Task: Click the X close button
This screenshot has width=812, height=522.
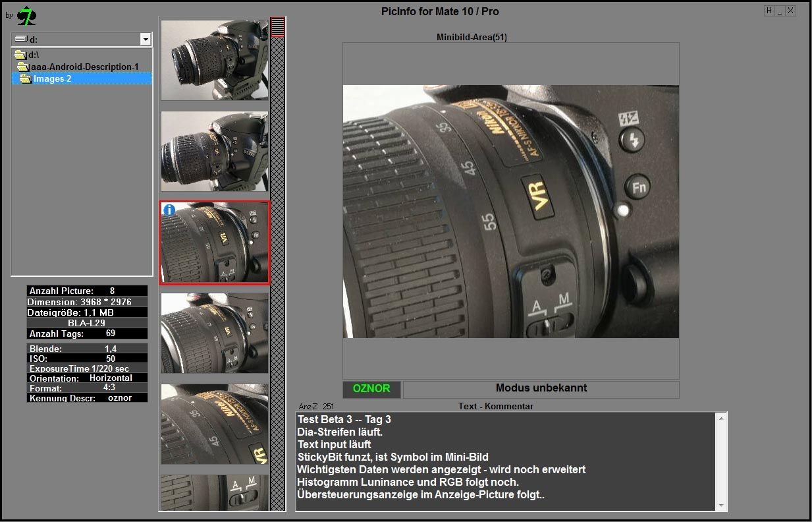Action: coord(791,11)
